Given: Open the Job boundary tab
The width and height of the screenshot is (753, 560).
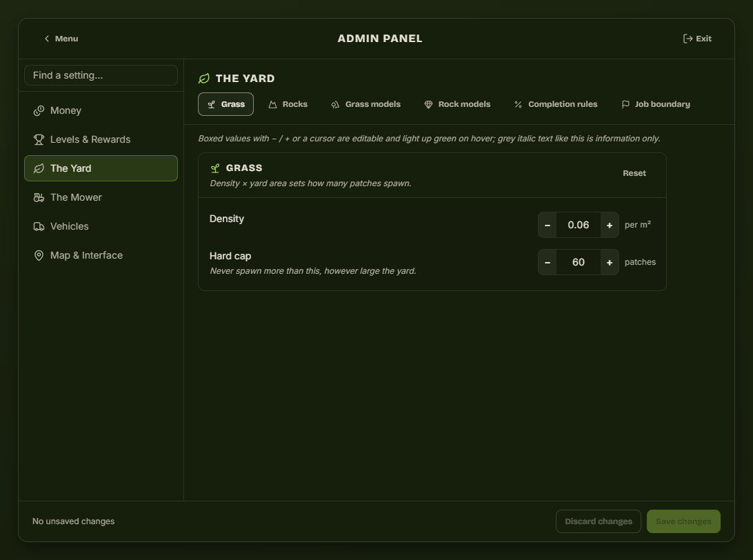Looking at the screenshot, I should tap(656, 104).
